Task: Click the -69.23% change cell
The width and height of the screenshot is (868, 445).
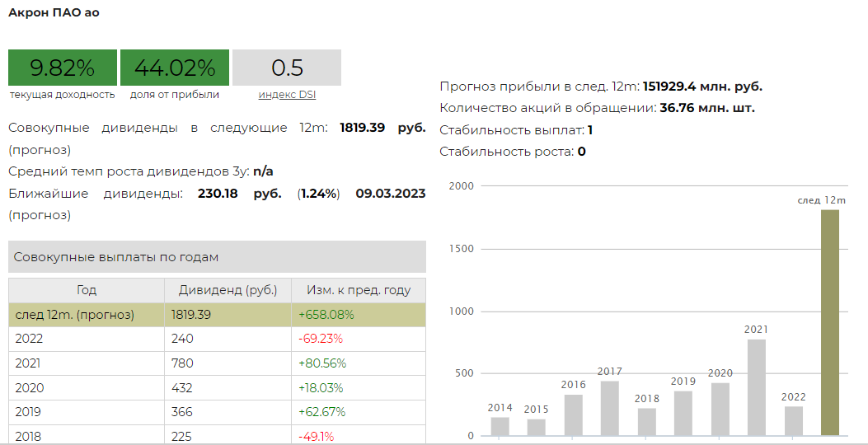Action: [x=359, y=339]
